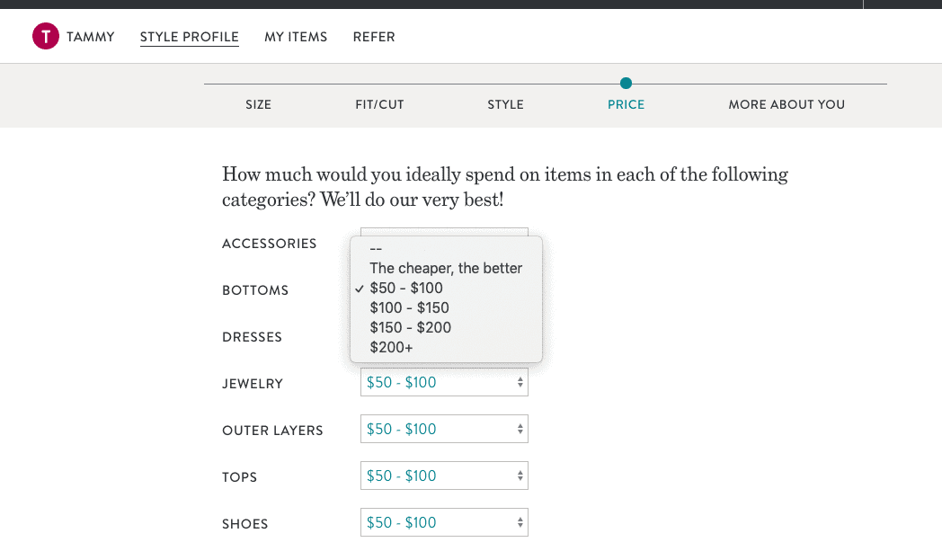
Task: Choose the blank '--' dropdown option
Action: point(446,248)
